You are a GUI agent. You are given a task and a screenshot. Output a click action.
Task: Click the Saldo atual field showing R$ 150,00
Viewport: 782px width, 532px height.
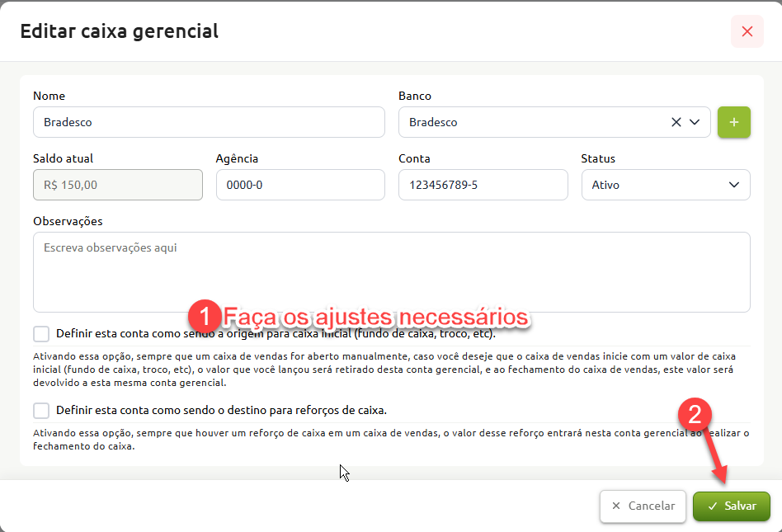118,185
